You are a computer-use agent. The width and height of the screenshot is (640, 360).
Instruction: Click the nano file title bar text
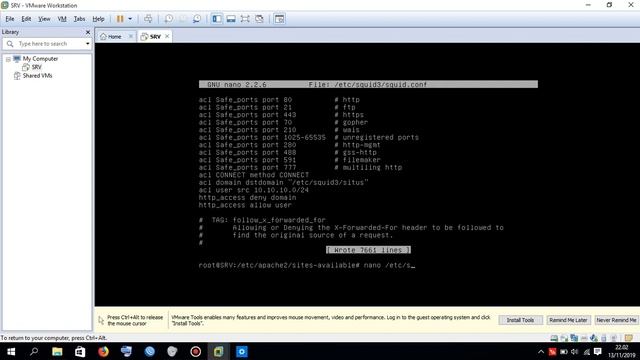(x=368, y=84)
